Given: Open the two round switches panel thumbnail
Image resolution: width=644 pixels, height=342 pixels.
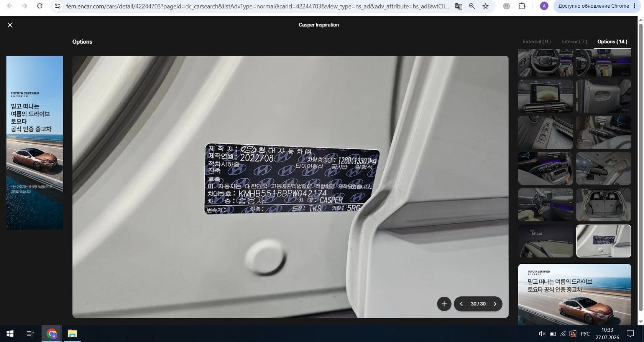Looking at the screenshot, I should [603, 96].
